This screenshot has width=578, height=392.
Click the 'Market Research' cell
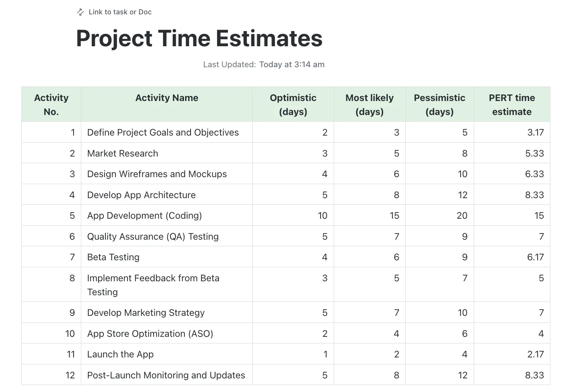click(x=167, y=153)
